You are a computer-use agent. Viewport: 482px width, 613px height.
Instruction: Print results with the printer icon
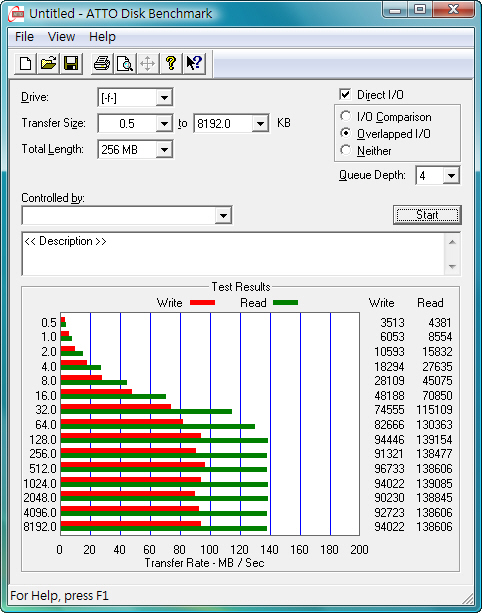point(102,63)
